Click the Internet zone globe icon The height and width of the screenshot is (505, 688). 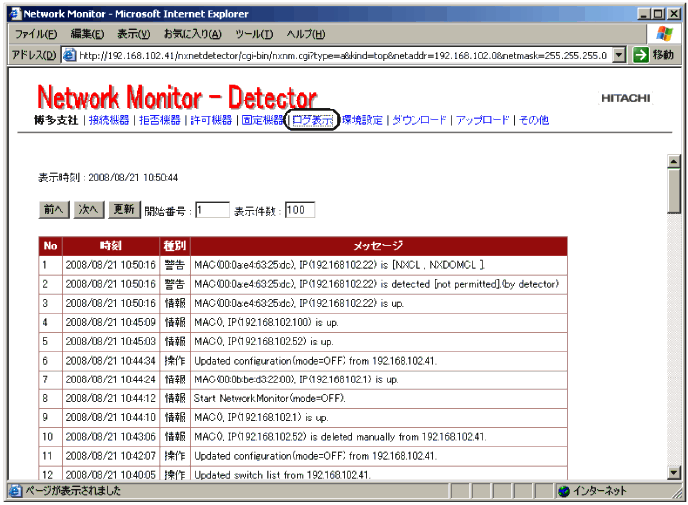564,491
